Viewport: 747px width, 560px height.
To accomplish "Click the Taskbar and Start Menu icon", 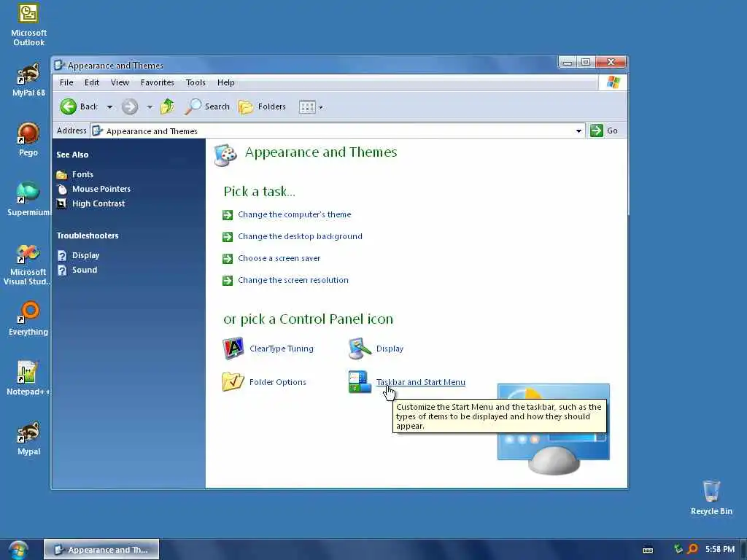I will 360,382.
